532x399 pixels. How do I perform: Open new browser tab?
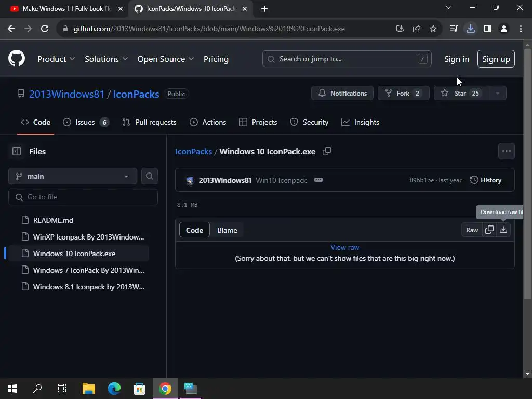[x=264, y=9]
